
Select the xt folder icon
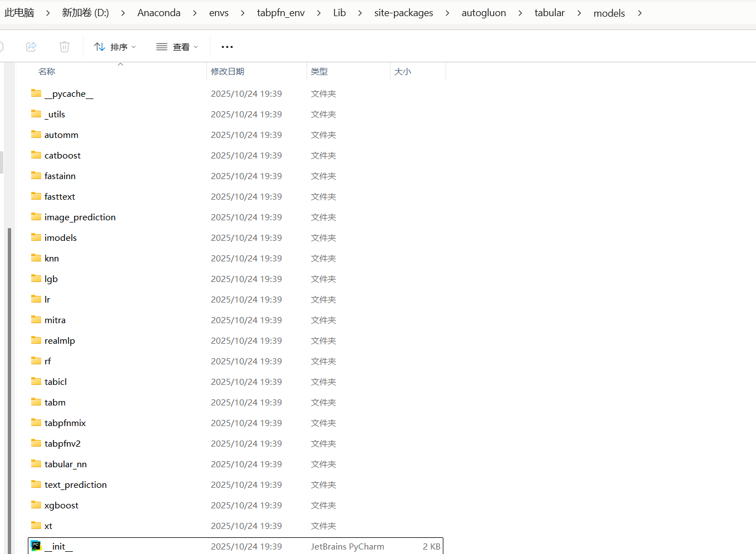(x=36, y=525)
